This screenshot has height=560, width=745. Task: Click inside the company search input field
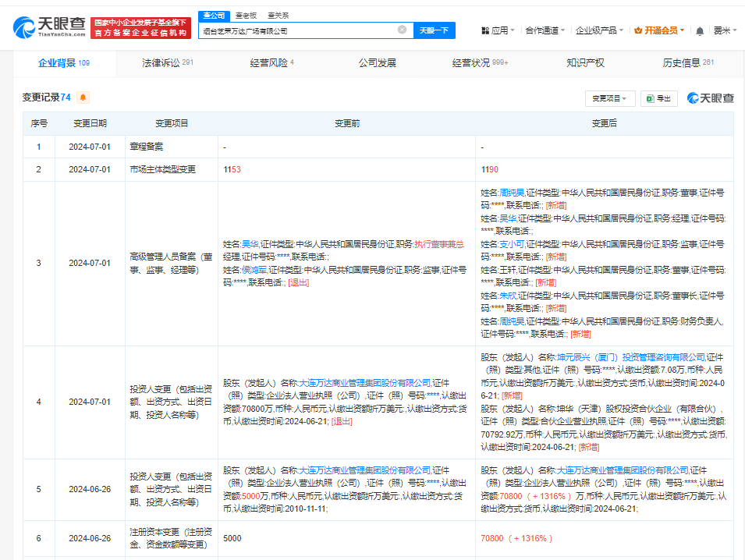tap(273, 30)
